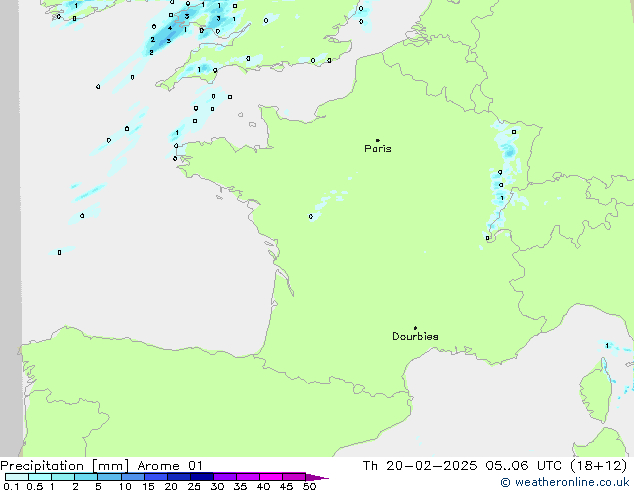Click the Dourbies city label
Screen dimensions: 634x490
click(415, 336)
